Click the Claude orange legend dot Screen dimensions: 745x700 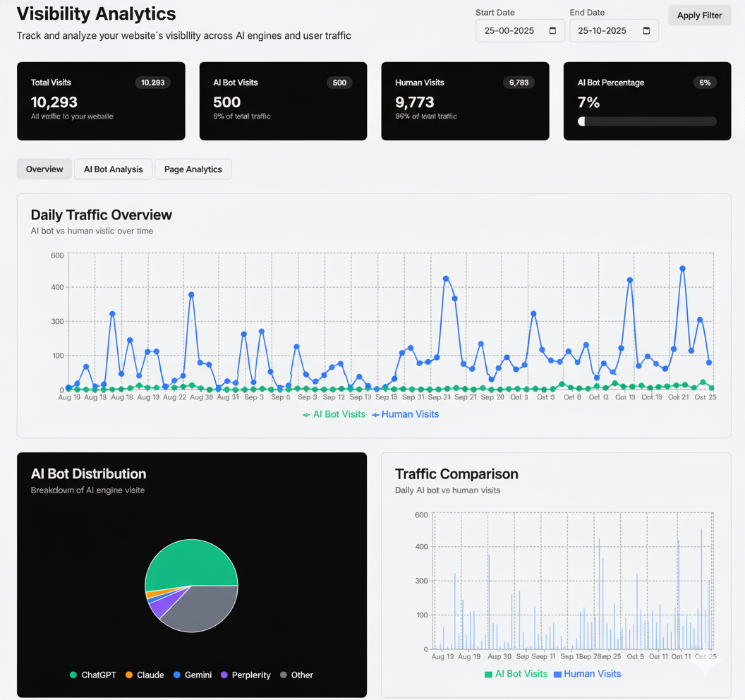(x=129, y=675)
